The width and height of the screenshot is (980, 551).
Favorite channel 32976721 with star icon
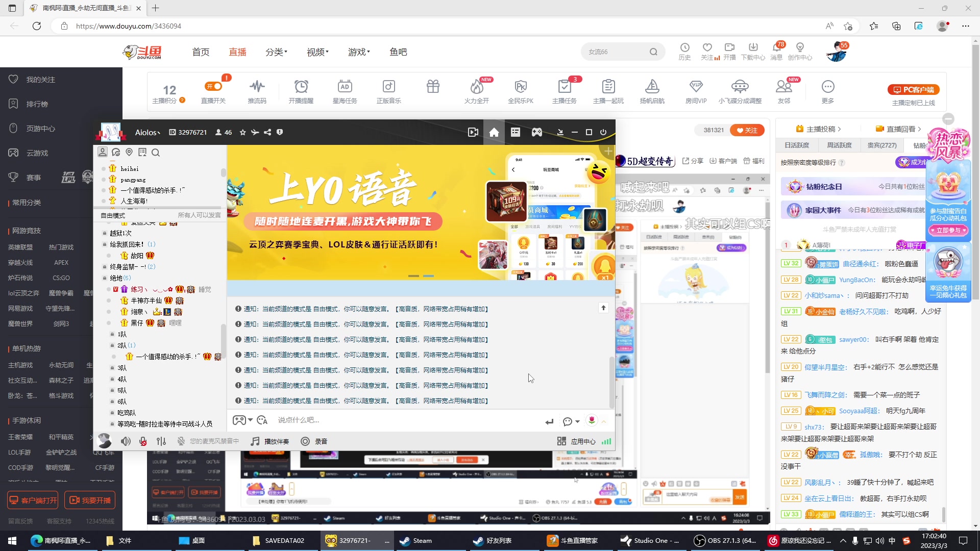coord(243,132)
